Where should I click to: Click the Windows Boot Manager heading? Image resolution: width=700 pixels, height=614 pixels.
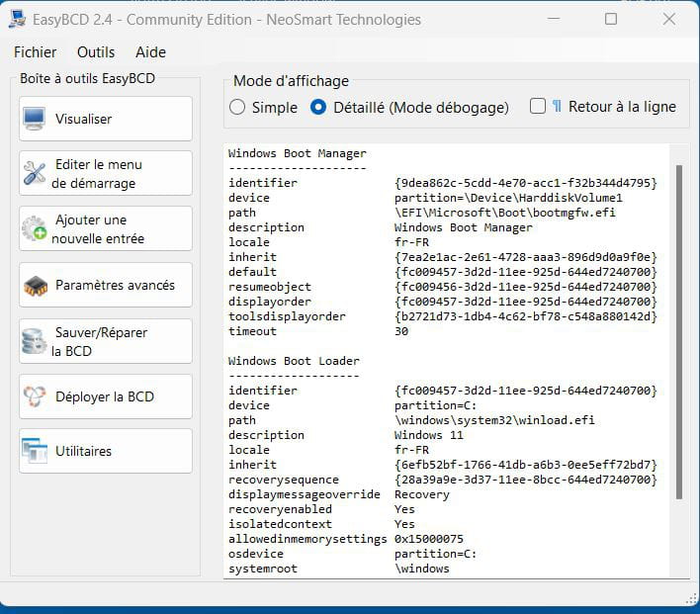pos(298,153)
